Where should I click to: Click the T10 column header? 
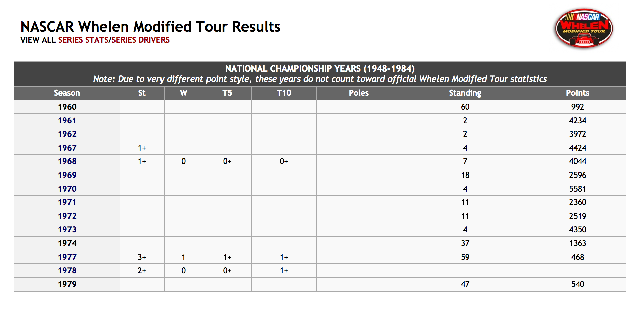pyautogui.click(x=284, y=93)
